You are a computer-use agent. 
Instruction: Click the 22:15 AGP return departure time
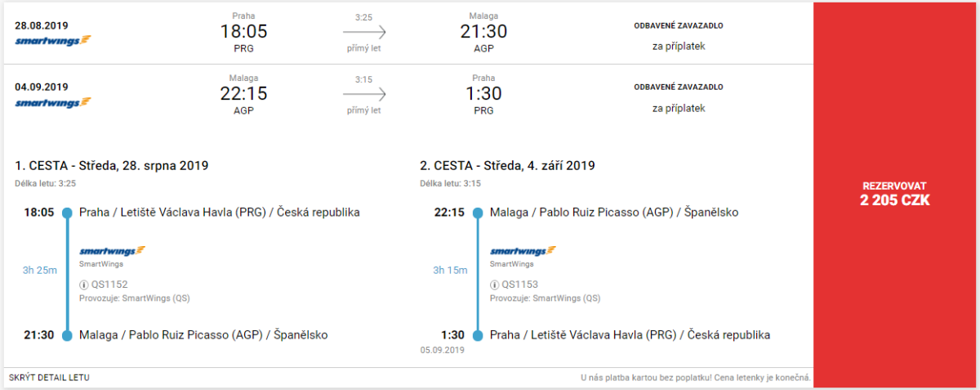243,94
